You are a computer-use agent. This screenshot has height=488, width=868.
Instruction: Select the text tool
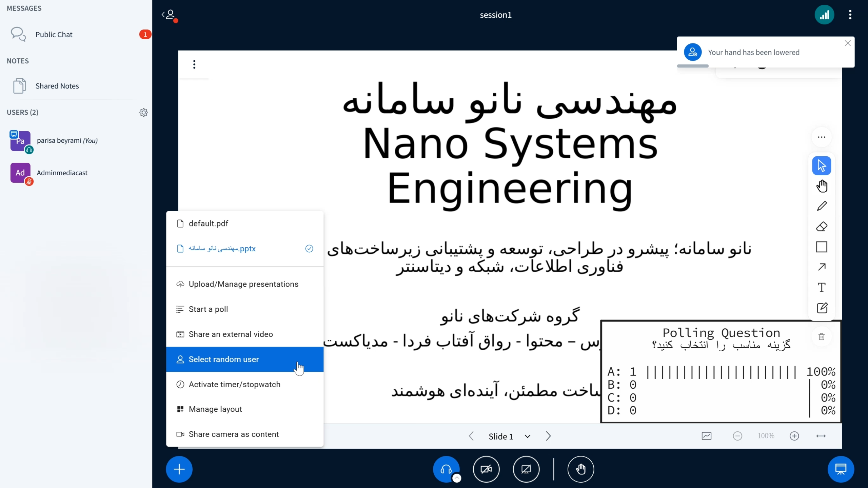point(822,288)
